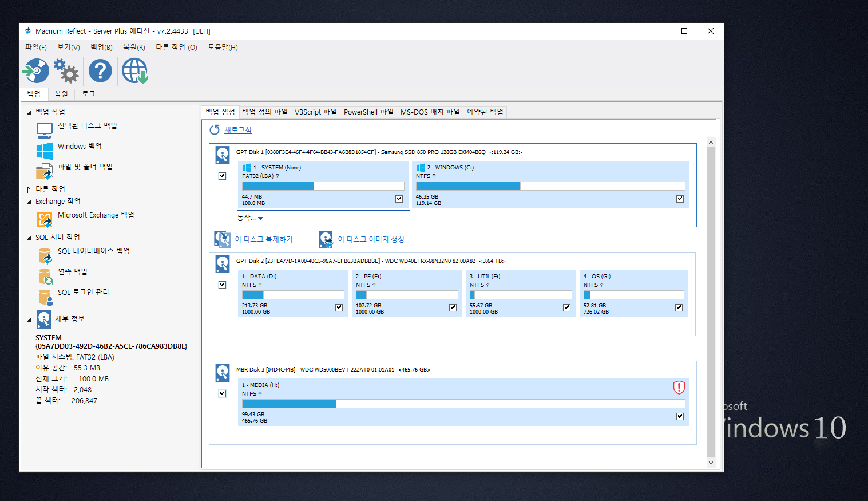Click the Microsoft Exchange backup icon

(x=45, y=220)
